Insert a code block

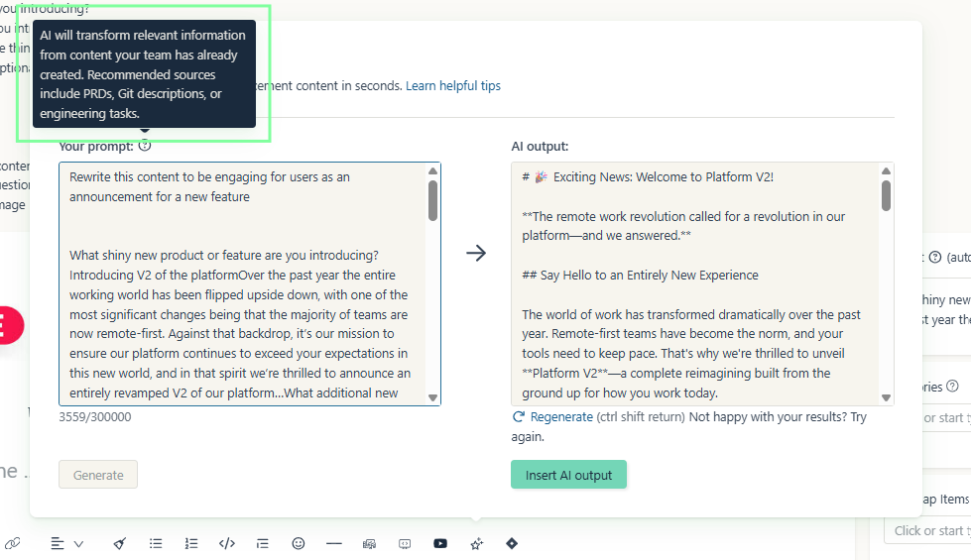pos(227,543)
